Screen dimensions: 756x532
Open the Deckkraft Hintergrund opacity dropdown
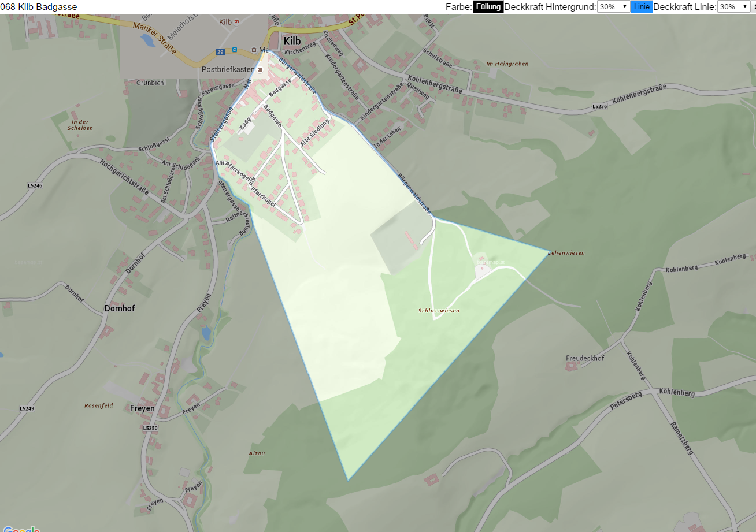tap(613, 7)
